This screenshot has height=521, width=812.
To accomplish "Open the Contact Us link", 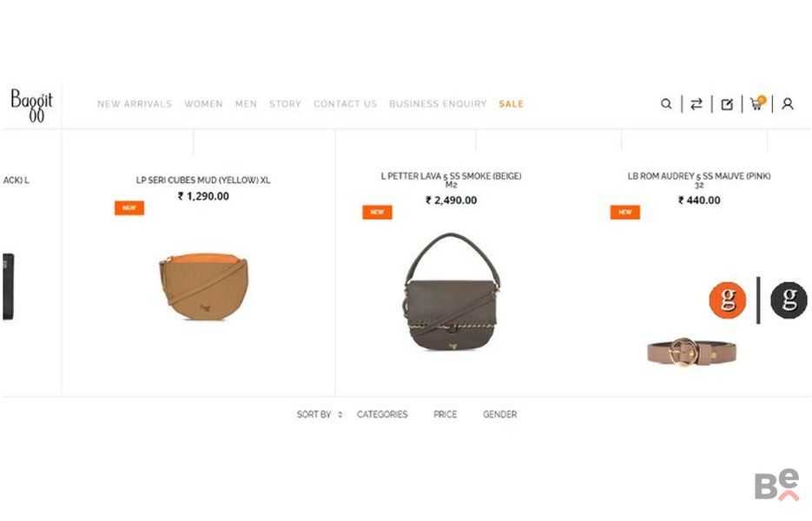I will 346,104.
